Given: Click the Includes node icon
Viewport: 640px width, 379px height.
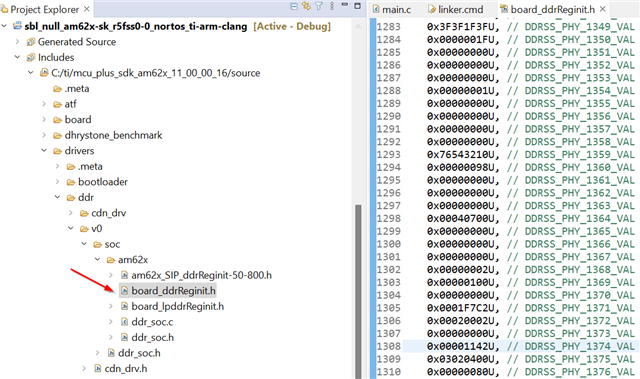Looking at the screenshot, I should pyautogui.click(x=31, y=57).
